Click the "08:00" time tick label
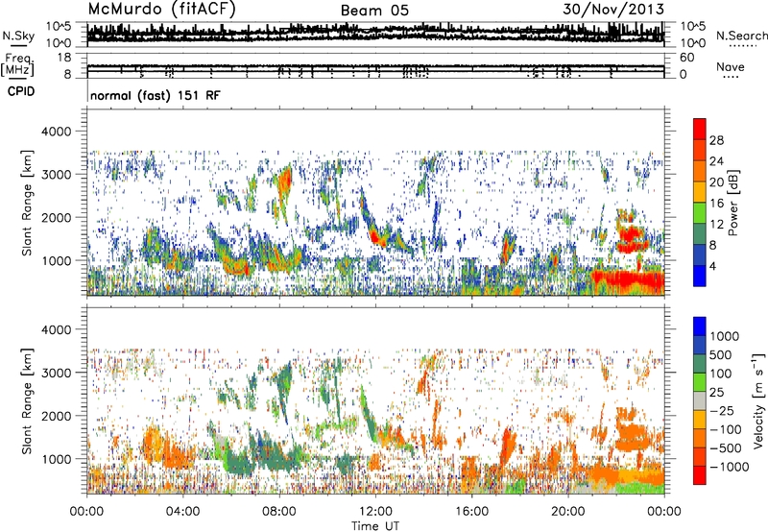768x532 pixels. pos(279,512)
